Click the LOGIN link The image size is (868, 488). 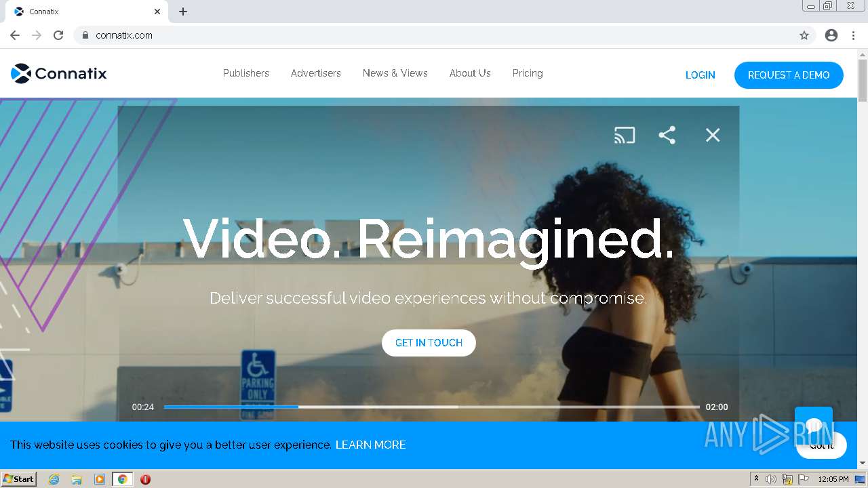point(701,75)
